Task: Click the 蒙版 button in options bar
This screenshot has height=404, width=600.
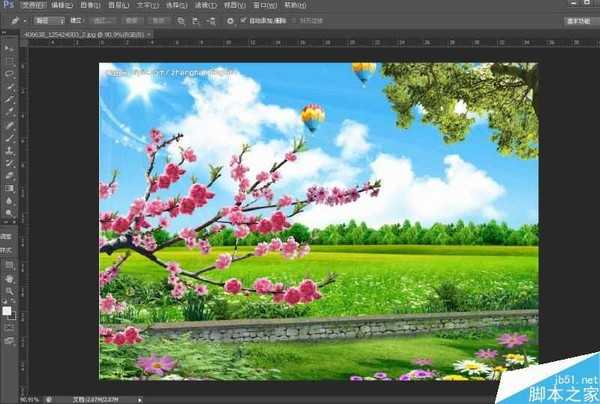Action: coord(132,19)
